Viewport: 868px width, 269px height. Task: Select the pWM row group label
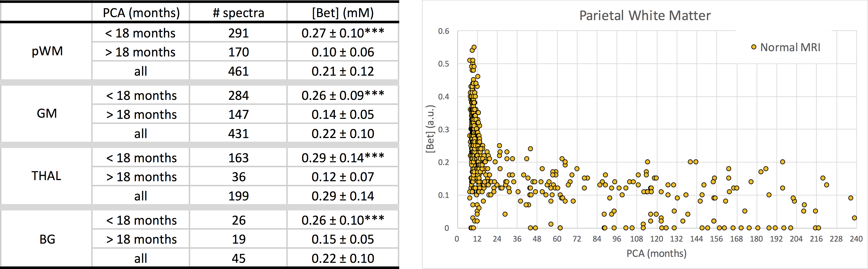pyautogui.click(x=47, y=51)
